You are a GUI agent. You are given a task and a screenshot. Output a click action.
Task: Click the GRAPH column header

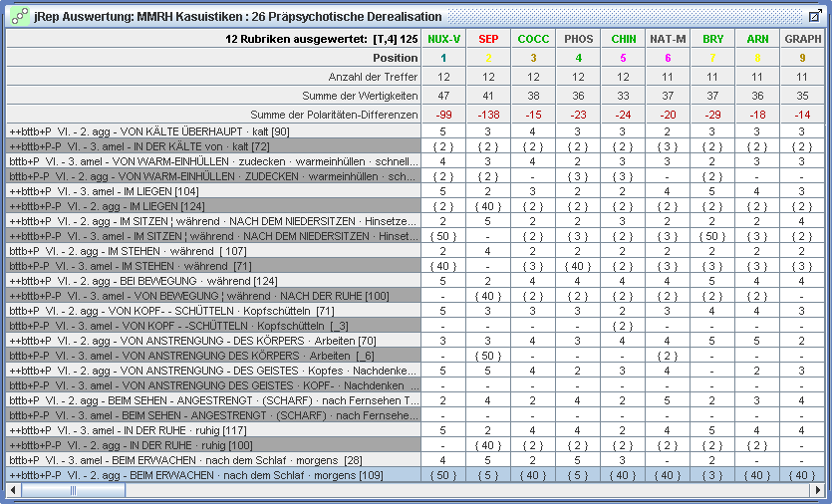tap(802, 39)
